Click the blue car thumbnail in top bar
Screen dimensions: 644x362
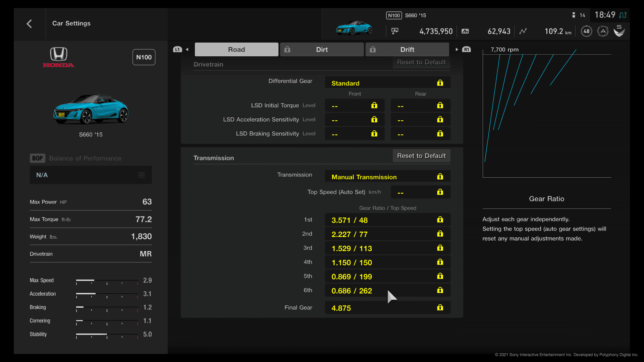click(x=354, y=28)
